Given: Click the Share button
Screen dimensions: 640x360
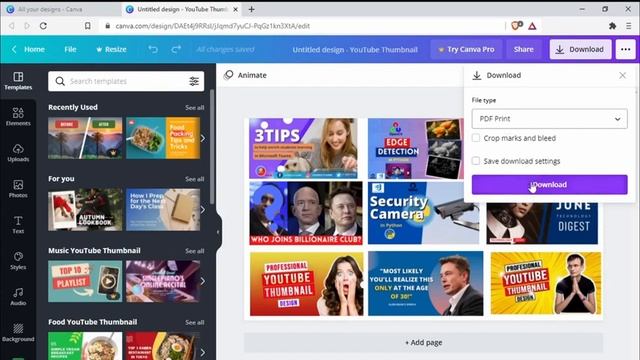Looking at the screenshot, I should click(523, 49).
